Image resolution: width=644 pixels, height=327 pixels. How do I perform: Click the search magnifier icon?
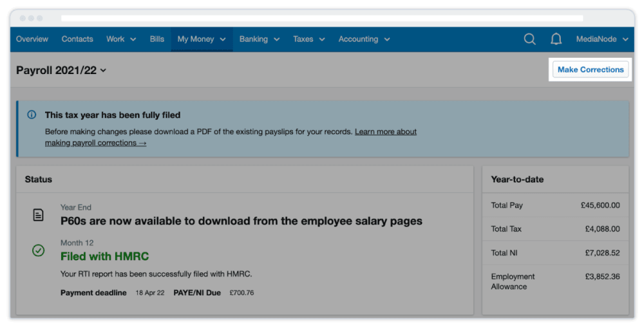[529, 39]
